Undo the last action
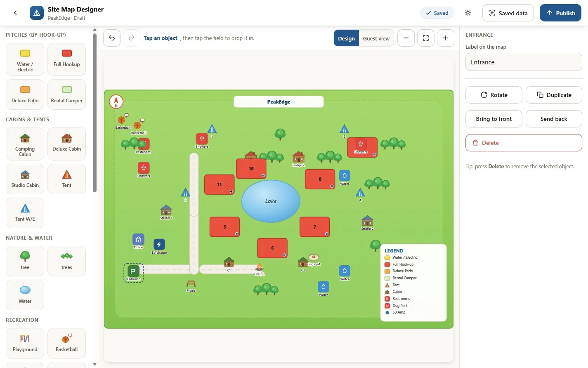 (112, 38)
